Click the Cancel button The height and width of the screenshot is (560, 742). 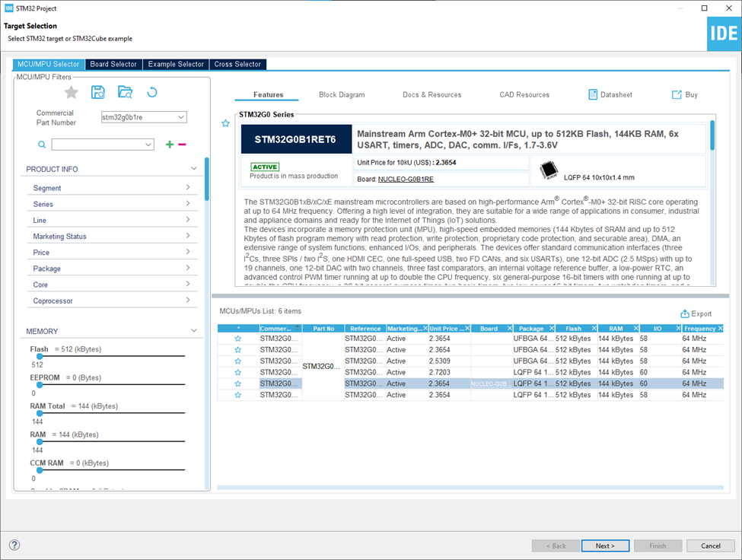coord(710,546)
